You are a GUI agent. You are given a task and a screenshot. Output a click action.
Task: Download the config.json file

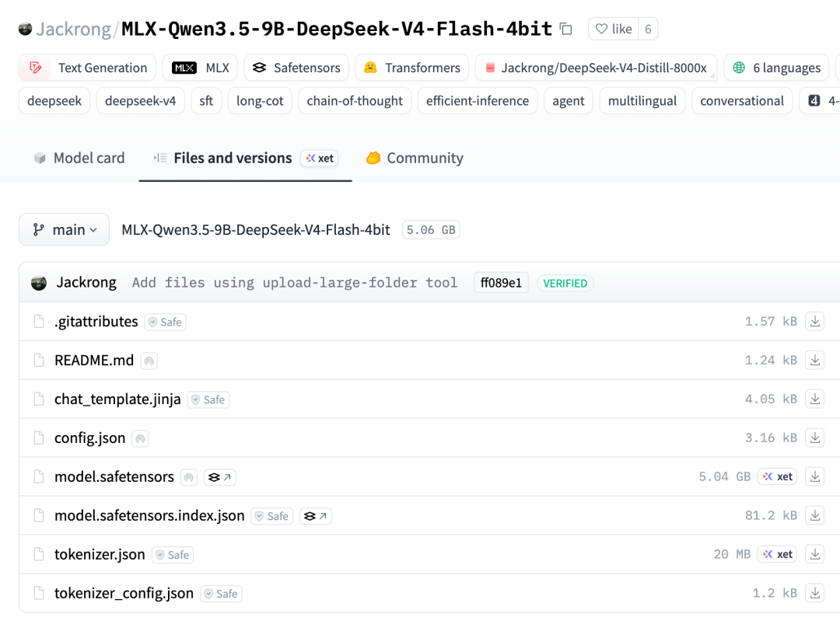pyautogui.click(x=815, y=438)
